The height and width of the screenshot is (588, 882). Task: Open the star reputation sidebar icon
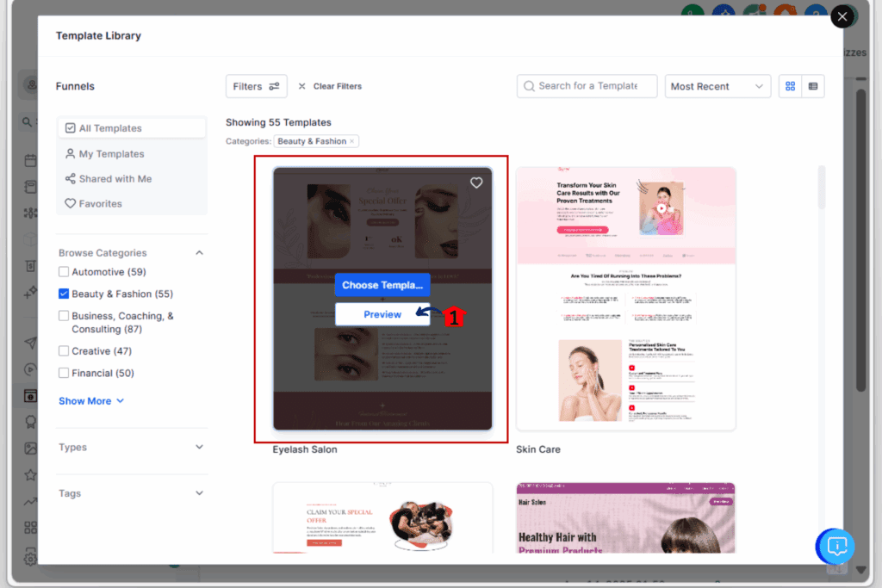point(30,475)
